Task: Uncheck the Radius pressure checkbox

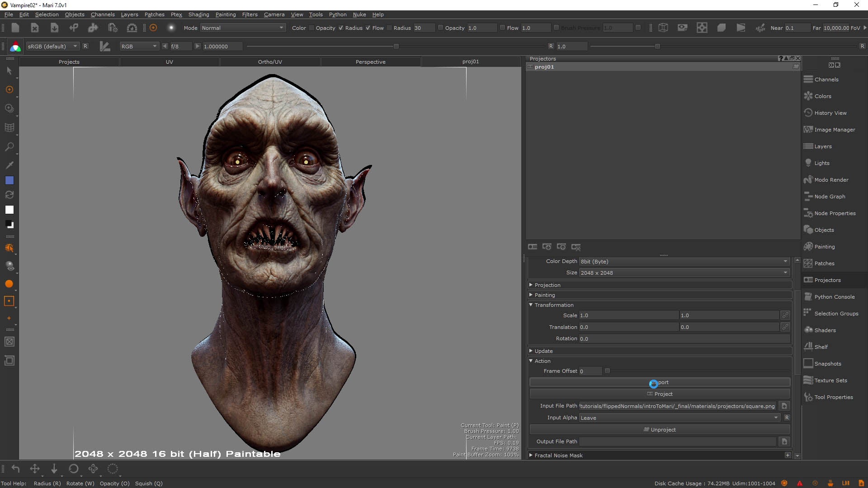Action: [341, 28]
